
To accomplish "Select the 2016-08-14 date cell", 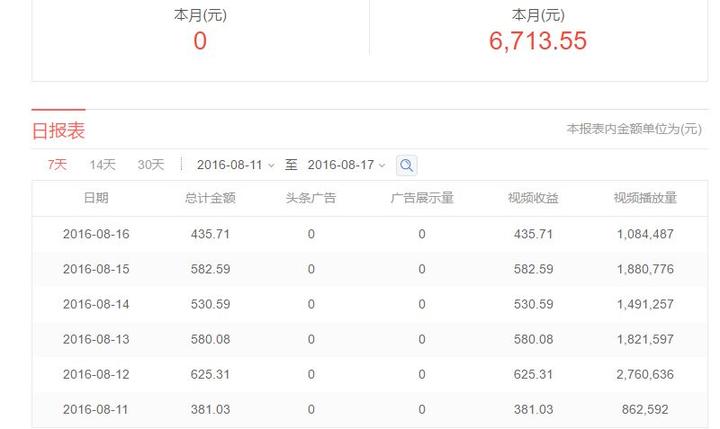I will pos(96,304).
